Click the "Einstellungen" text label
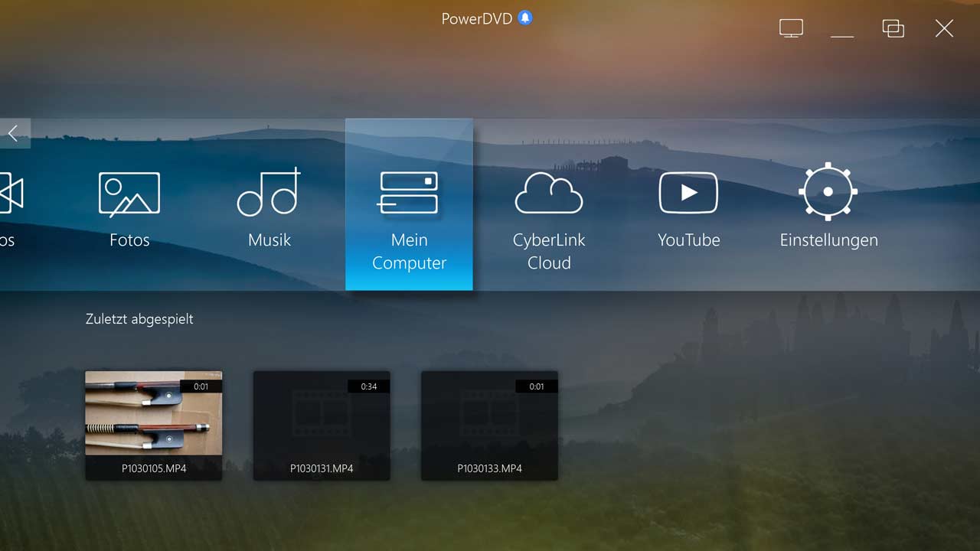 [x=828, y=240]
